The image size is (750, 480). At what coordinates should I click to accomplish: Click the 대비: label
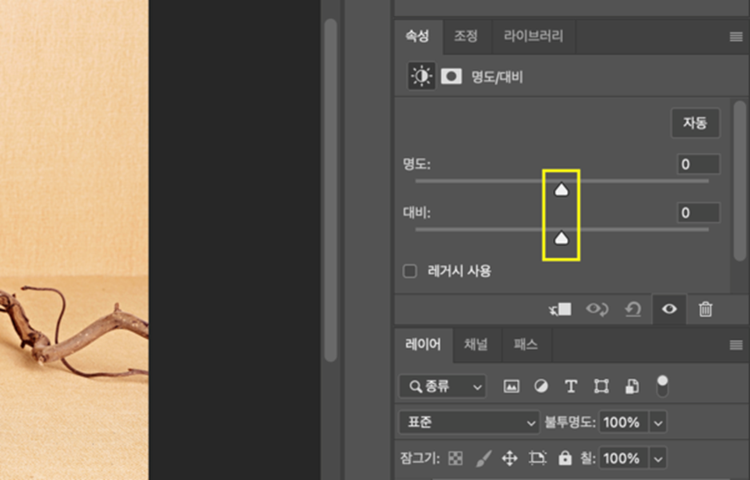[x=417, y=213]
